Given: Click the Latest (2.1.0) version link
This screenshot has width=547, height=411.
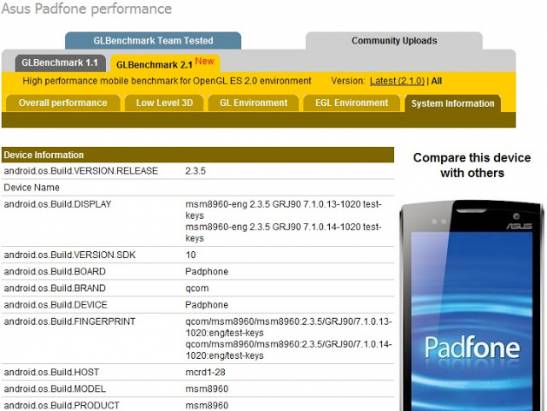Looking at the screenshot, I should coord(397,81).
